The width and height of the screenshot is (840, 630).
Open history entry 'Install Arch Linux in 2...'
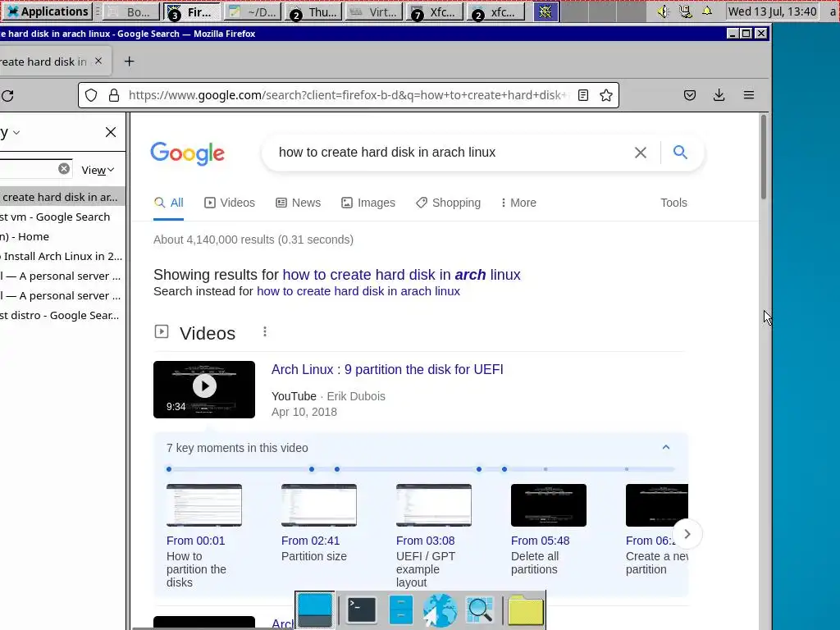(x=61, y=256)
